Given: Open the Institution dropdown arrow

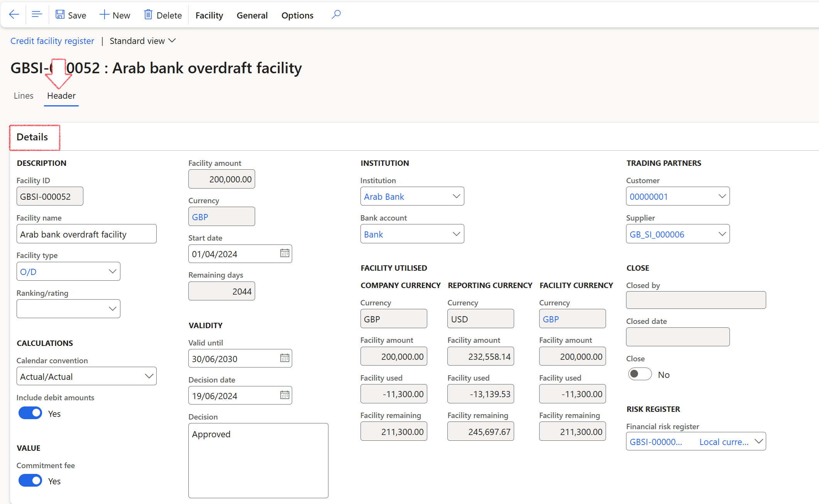Looking at the screenshot, I should click(456, 196).
